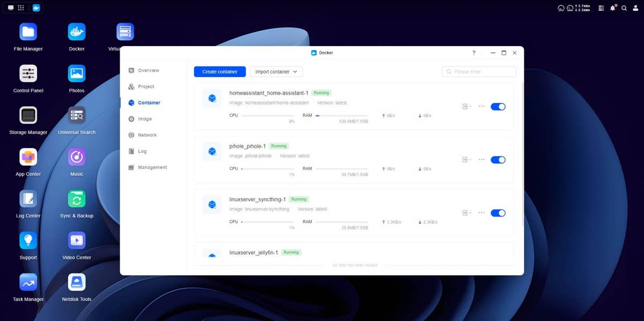Click the Create container button
Screen dimensions: 644x321
pyautogui.click(x=219, y=72)
